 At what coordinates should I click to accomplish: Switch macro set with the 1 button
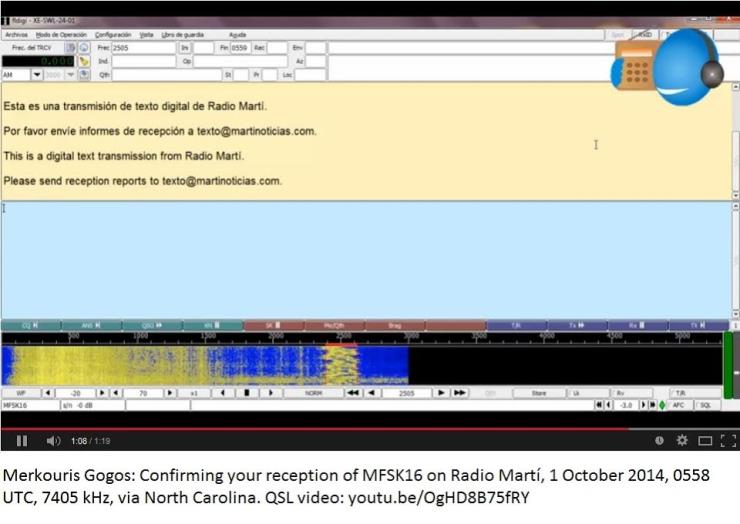coord(734,325)
